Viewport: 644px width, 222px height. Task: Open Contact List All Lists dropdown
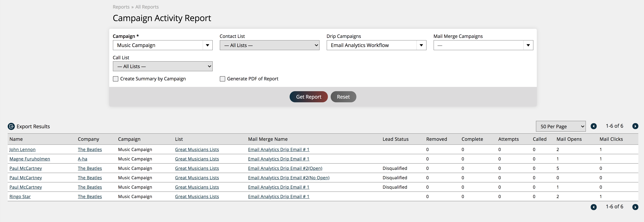coord(269,45)
